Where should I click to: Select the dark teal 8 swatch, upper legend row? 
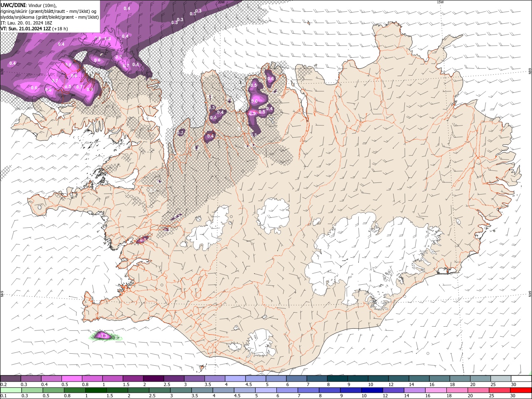(337, 379)
